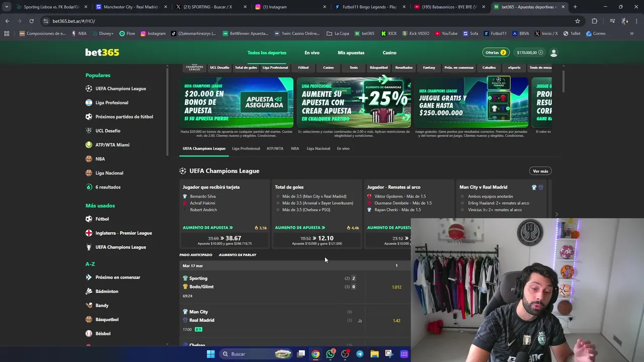Advance the bet boost carousel with the right arrow
Screen dimensions: 644x362
pyautogui.click(x=556, y=214)
